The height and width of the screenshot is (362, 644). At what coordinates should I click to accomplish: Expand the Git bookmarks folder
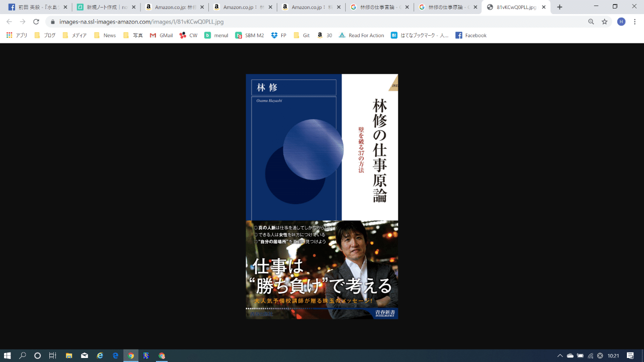coord(301,35)
